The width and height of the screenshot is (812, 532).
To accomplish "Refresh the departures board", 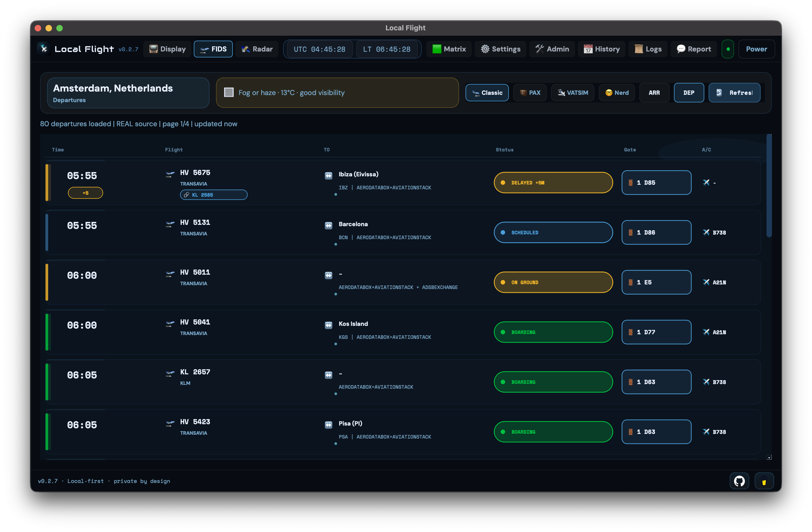I will [734, 93].
